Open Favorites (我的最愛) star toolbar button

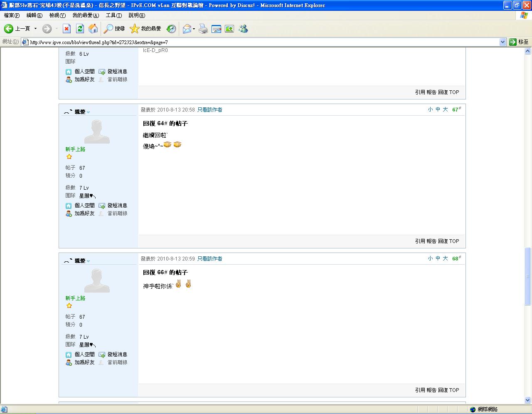[x=145, y=29]
